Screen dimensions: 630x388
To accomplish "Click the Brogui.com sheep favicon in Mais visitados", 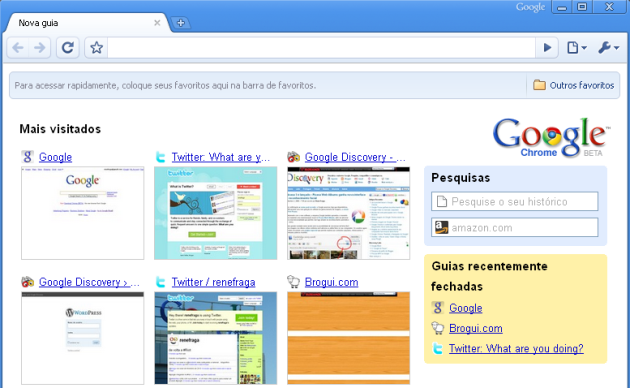I will click(x=294, y=282).
